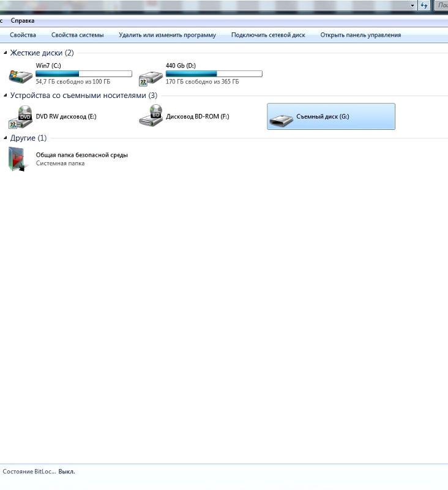Screen dimensions: 448x490
Task: Click the DVD RW drive (E:) icon
Action: 20,116
